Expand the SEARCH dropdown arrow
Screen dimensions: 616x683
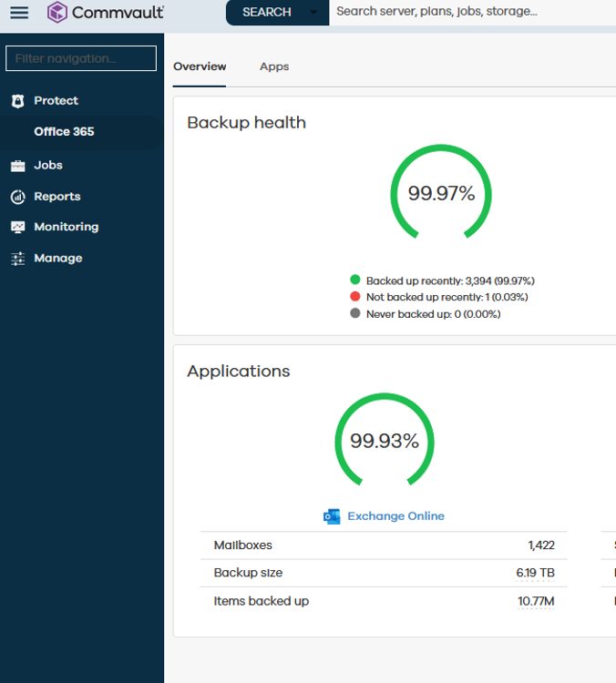point(313,12)
